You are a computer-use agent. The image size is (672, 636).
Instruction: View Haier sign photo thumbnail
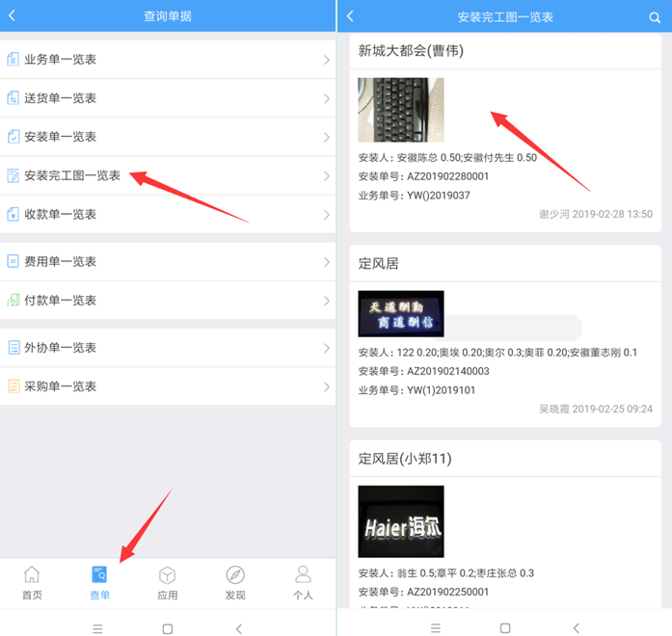point(400,521)
